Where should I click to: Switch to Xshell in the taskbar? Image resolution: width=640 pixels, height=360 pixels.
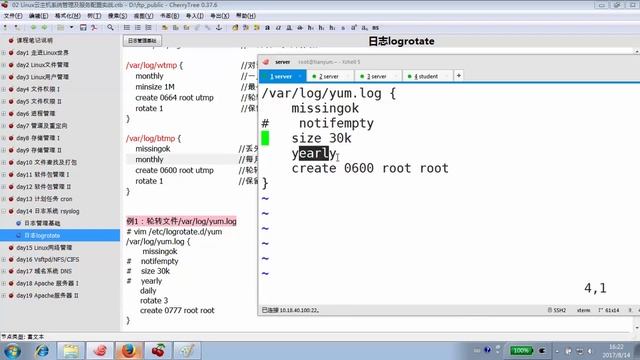pos(100,351)
